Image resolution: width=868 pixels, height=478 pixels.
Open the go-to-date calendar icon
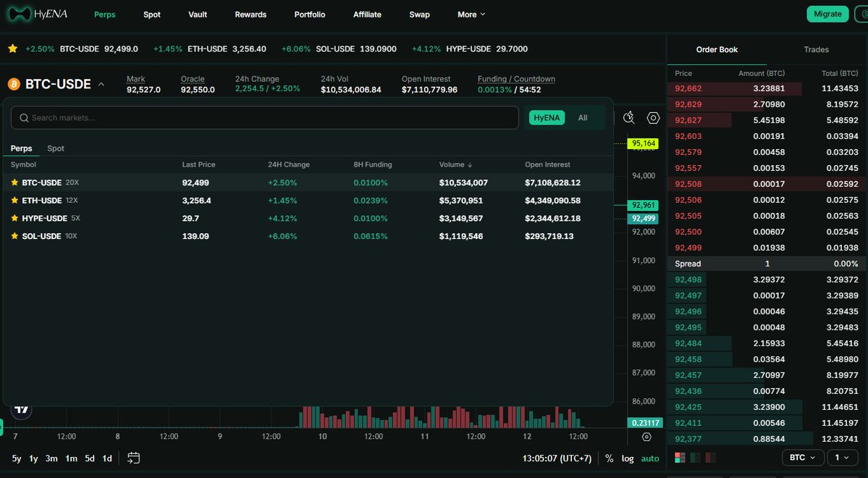pos(133,458)
